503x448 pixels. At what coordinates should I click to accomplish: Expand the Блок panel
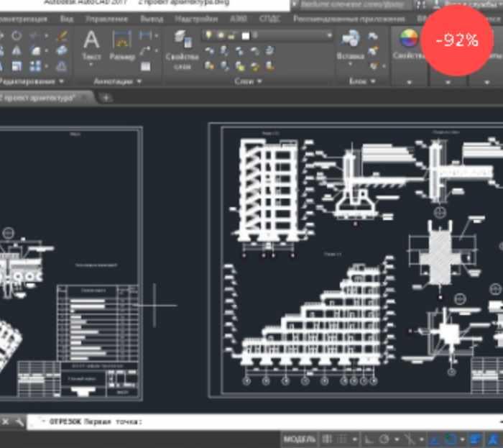point(363,82)
